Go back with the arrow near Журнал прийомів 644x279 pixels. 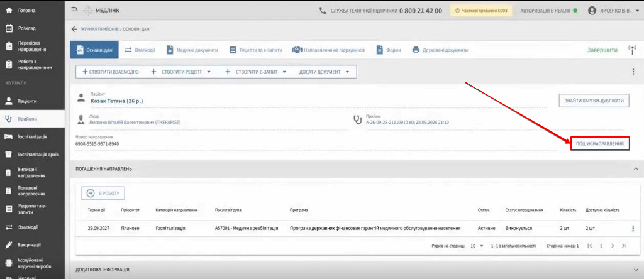(x=74, y=29)
